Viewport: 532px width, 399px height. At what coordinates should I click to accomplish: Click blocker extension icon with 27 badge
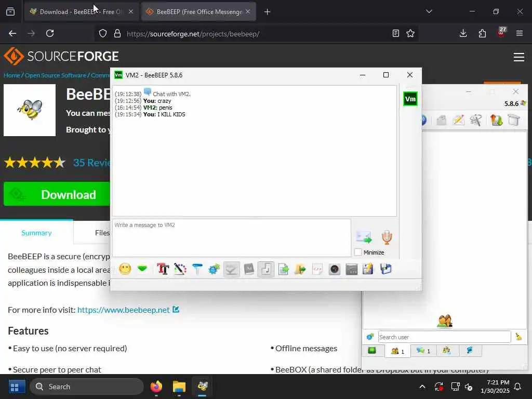[x=501, y=33]
